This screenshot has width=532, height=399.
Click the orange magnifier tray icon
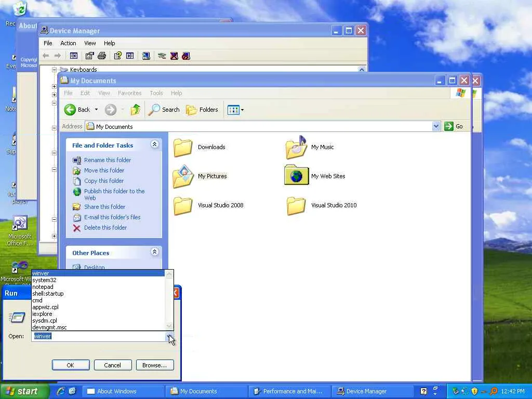coord(494,391)
